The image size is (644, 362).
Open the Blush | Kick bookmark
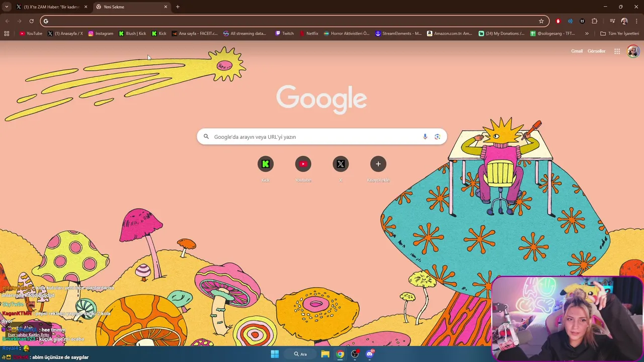(x=132, y=34)
